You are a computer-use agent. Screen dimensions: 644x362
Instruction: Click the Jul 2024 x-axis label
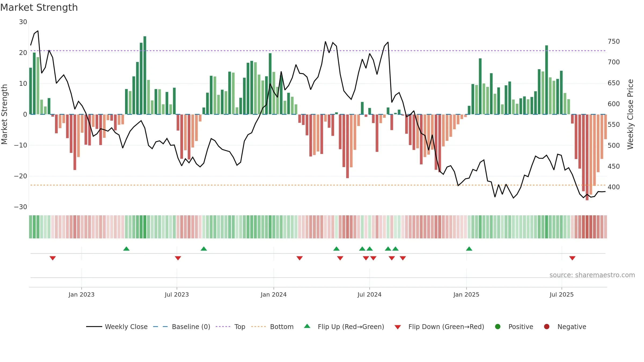pyautogui.click(x=369, y=294)
